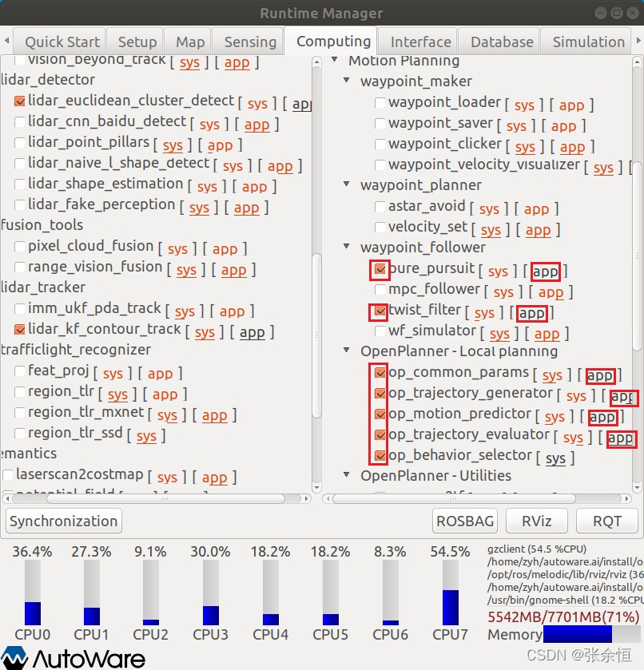Enable lidar_shape_estimation checkbox
Image resolution: width=644 pixels, height=670 pixels.
click(20, 184)
